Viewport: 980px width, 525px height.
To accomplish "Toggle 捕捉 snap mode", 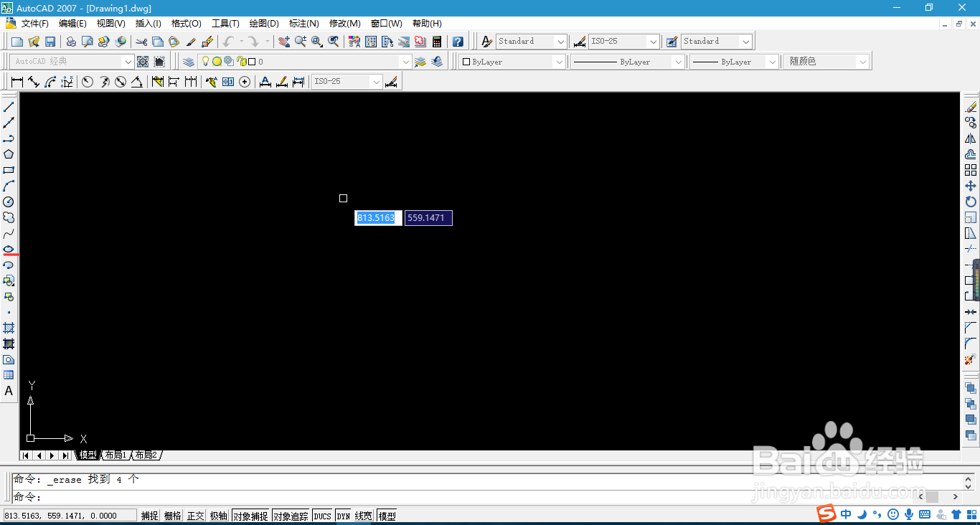I will [x=149, y=516].
